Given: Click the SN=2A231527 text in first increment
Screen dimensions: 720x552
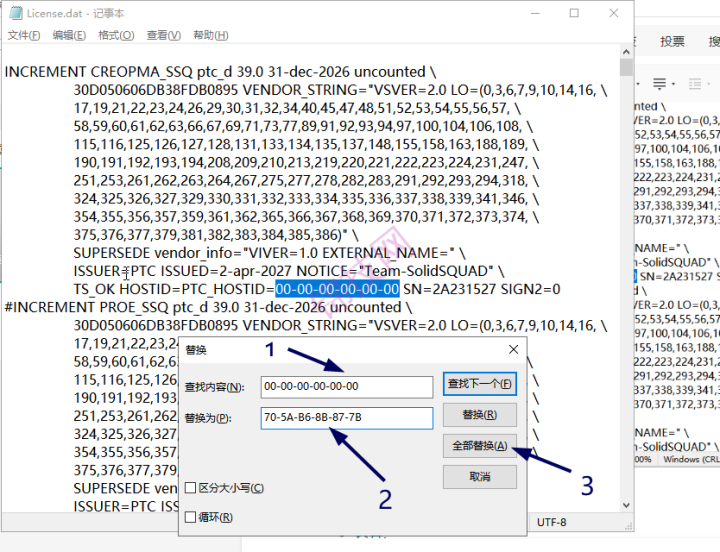Looking at the screenshot, I should [x=450, y=289].
